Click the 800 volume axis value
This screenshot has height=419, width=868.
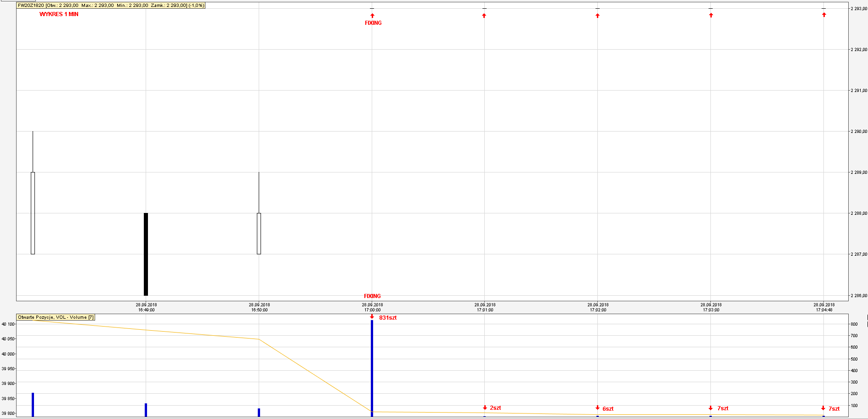[x=854, y=324]
